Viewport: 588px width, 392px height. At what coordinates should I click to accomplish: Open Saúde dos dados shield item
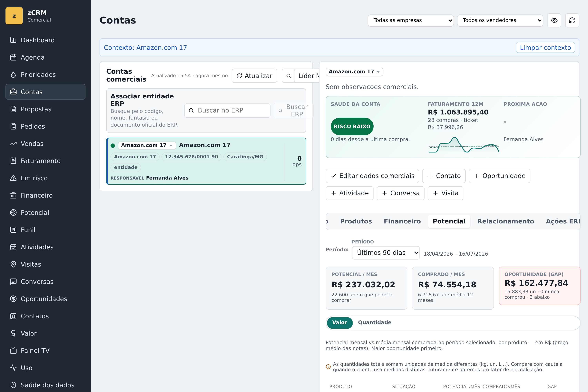pyautogui.click(x=45, y=385)
